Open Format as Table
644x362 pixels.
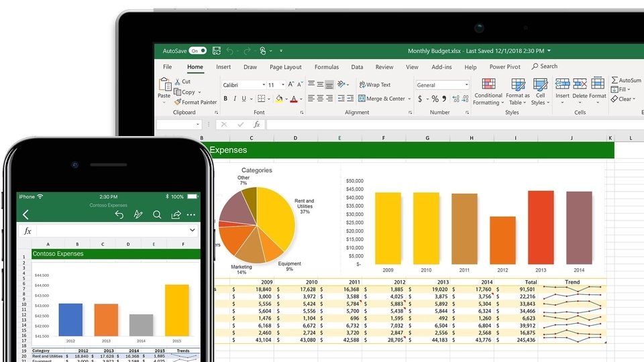coord(517,92)
